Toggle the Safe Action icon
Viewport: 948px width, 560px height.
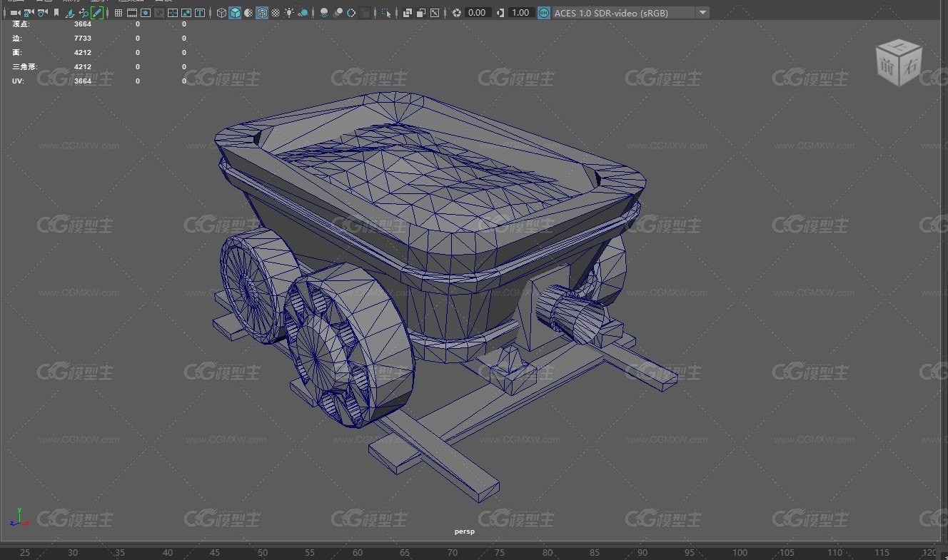click(x=186, y=13)
